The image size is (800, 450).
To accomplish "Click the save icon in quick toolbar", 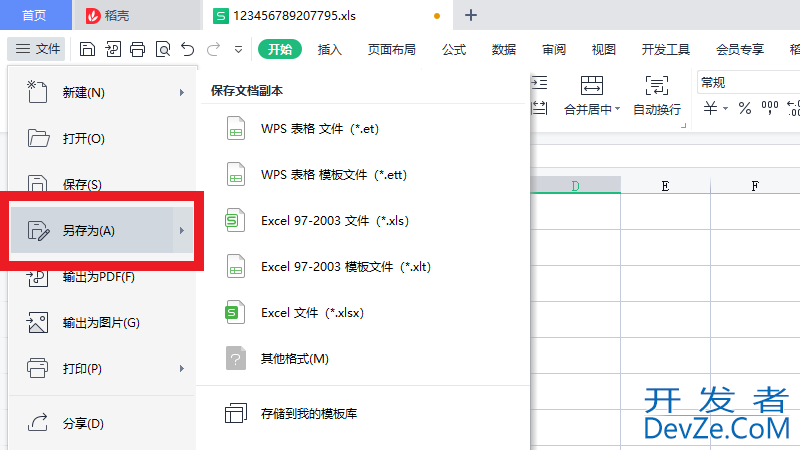I will (87, 49).
